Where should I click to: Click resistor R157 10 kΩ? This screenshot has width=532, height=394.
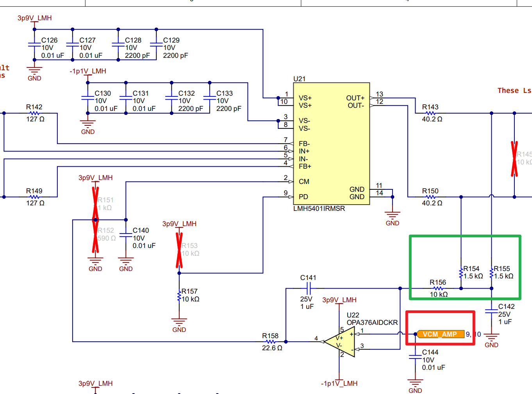179,296
